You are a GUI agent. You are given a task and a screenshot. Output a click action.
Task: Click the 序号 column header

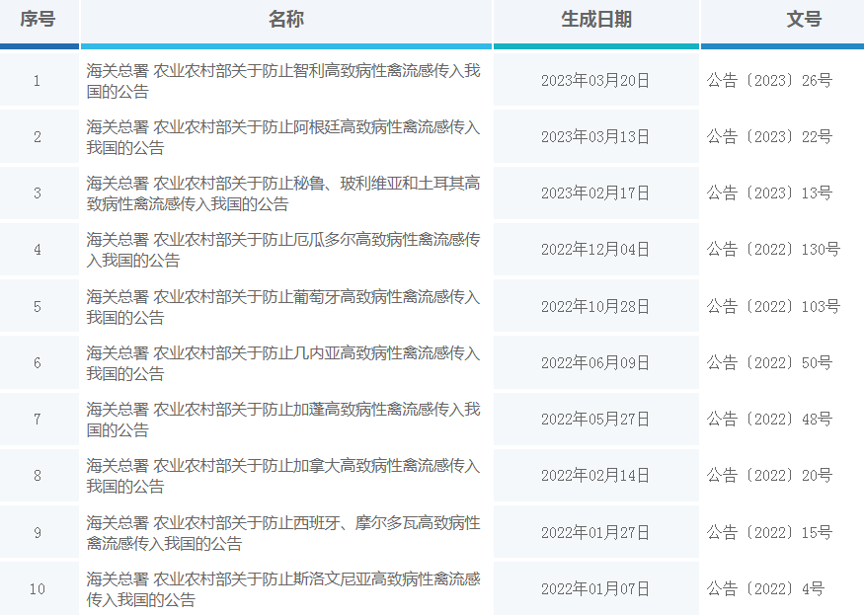click(x=39, y=20)
